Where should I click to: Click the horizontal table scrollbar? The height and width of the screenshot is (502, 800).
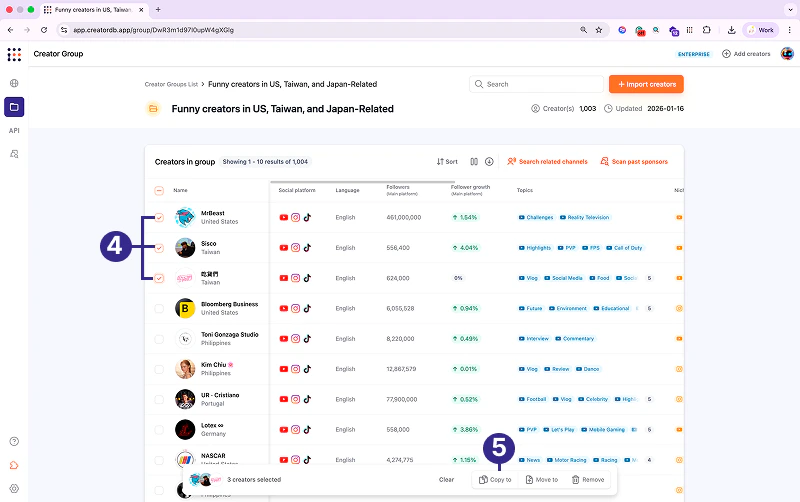[362, 182]
